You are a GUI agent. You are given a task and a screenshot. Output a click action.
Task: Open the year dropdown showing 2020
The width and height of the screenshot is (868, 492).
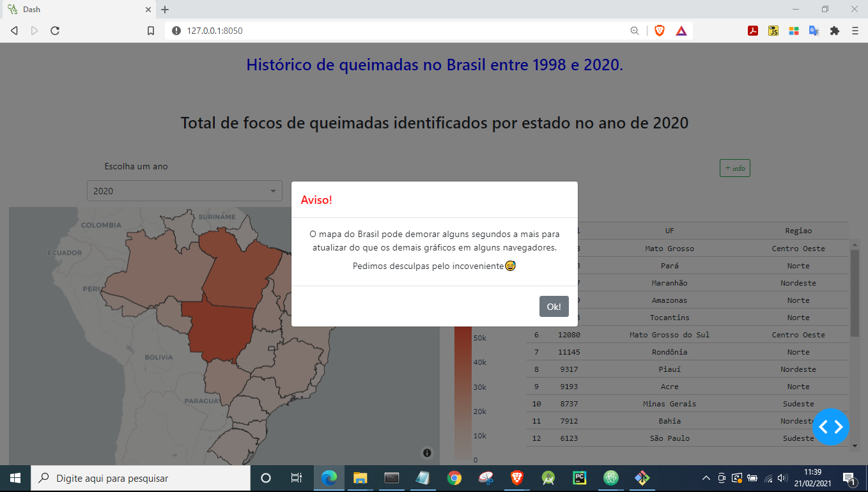click(x=185, y=190)
